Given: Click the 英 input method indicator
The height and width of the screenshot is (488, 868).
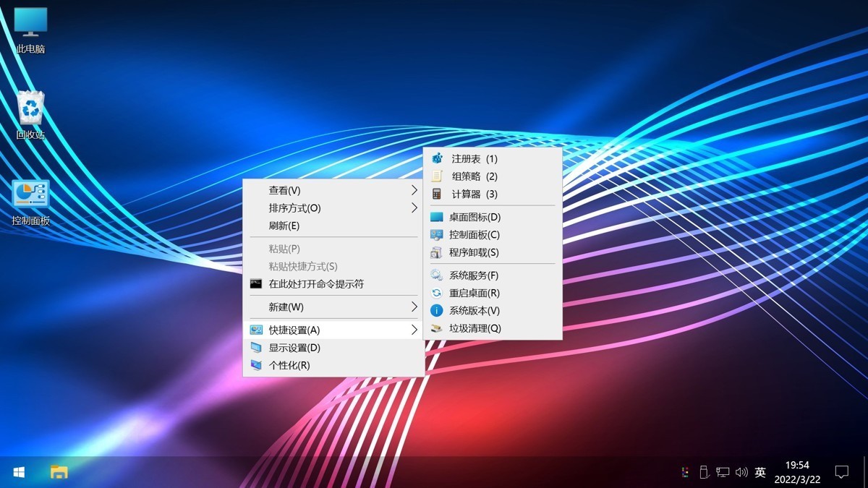Looking at the screenshot, I should tap(759, 471).
